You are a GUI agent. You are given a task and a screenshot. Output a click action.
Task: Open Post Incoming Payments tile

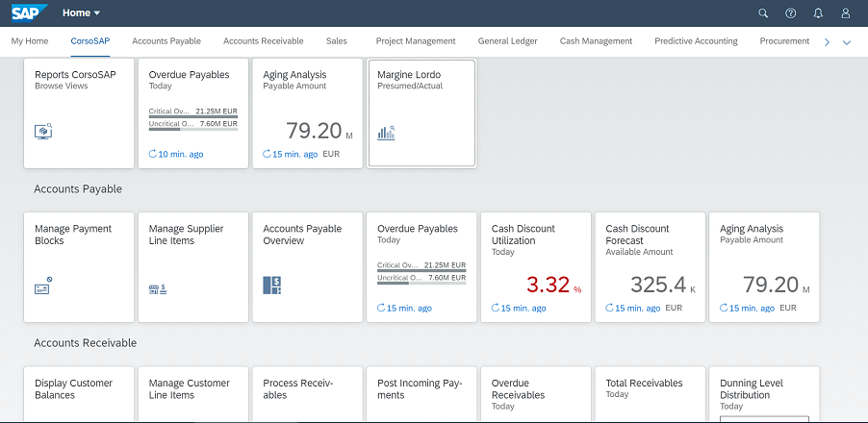click(421, 394)
